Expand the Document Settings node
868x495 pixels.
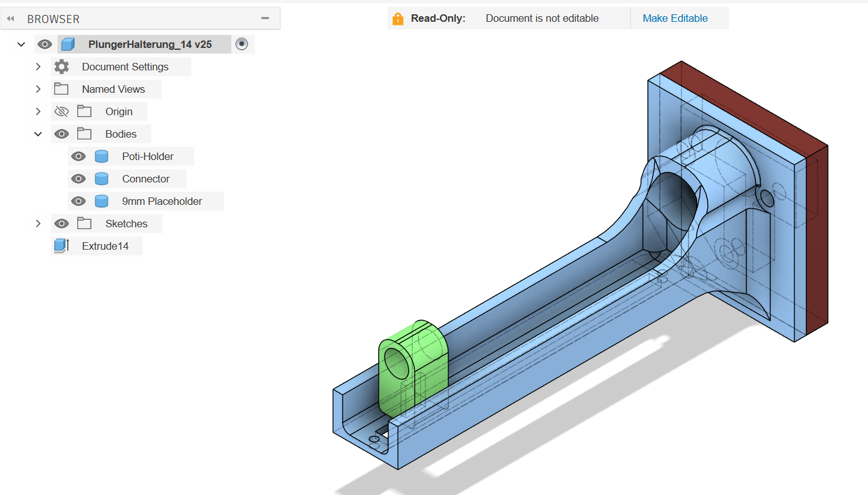[x=38, y=67]
